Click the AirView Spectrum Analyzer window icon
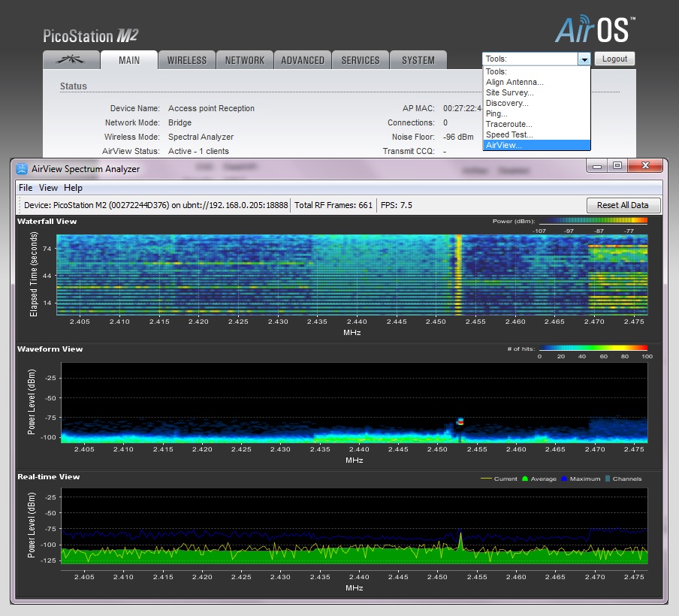679x616 pixels. 22,168
